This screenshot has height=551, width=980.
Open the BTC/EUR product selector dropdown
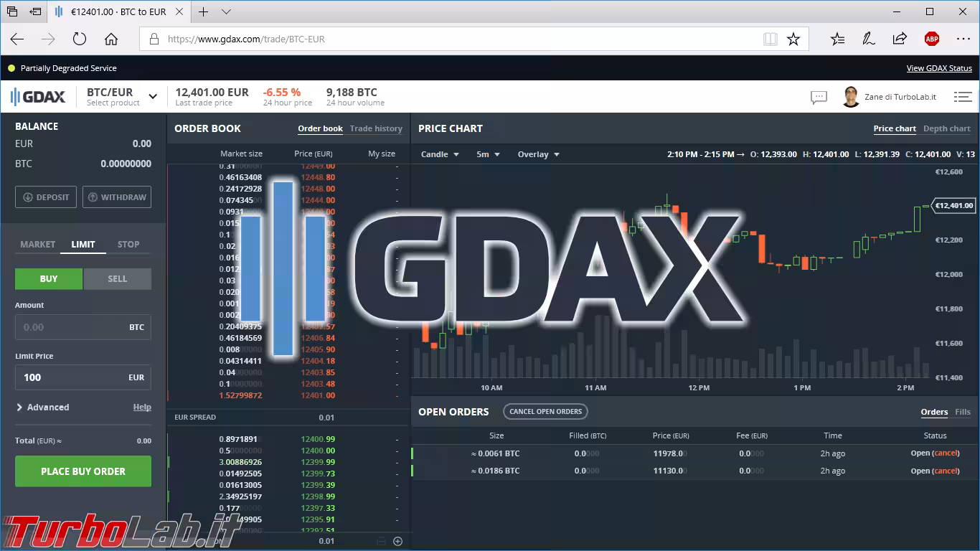coord(152,95)
